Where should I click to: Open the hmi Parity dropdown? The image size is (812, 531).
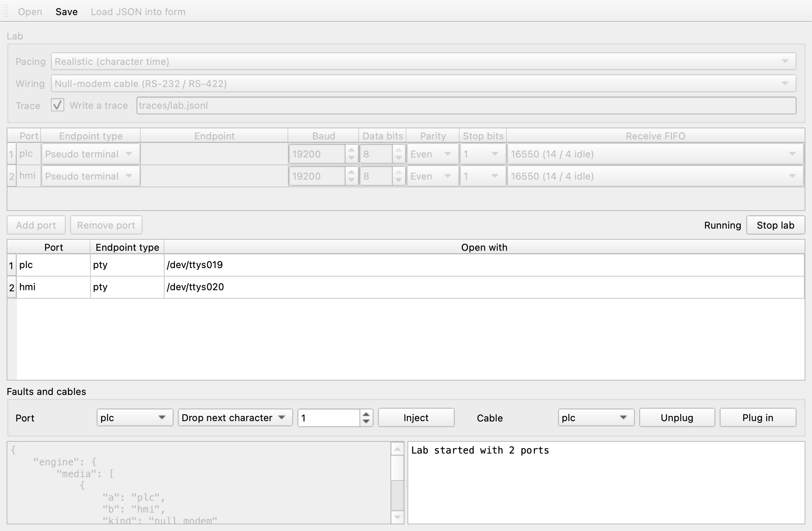tap(433, 176)
